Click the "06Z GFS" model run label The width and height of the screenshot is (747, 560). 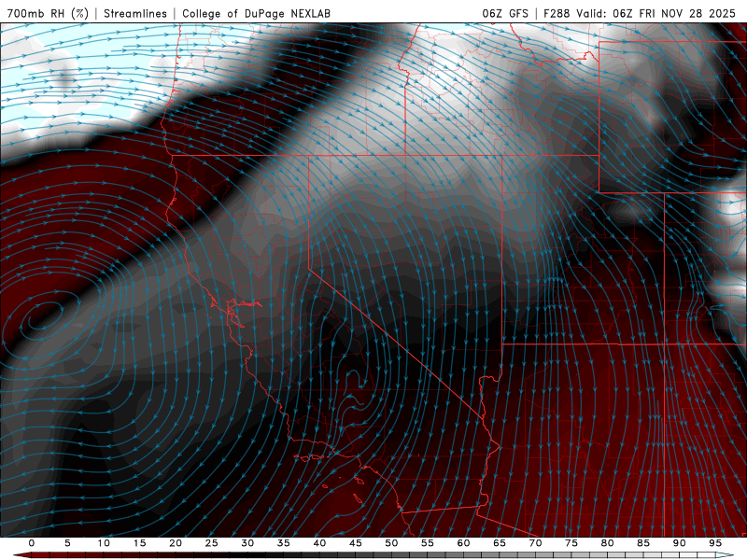pos(505,13)
